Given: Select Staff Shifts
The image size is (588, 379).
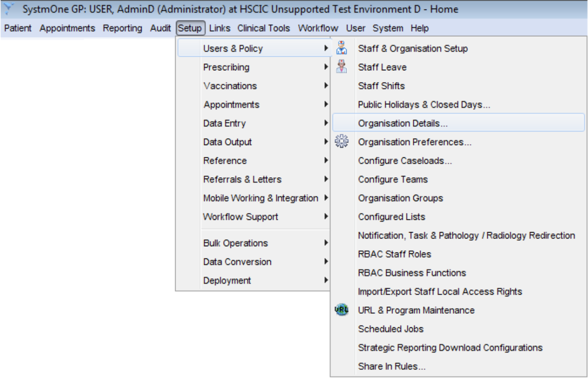Looking at the screenshot, I should pos(458,86).
